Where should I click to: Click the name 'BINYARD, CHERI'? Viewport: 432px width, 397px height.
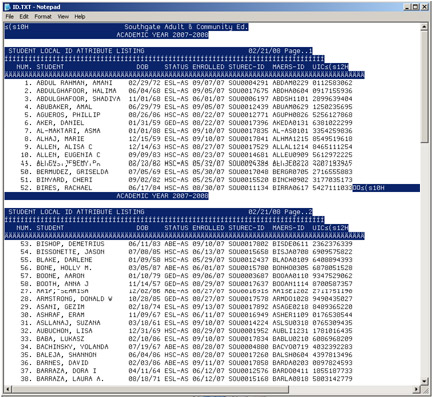pos(64,180)
